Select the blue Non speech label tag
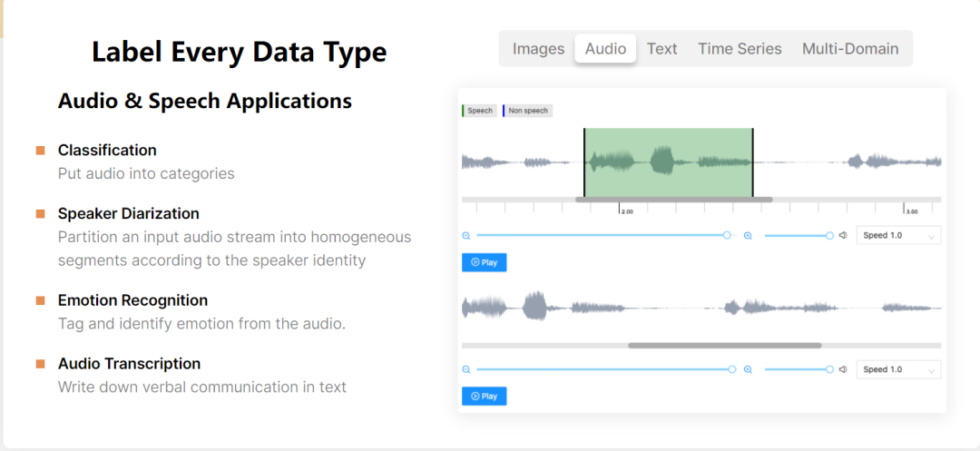980x451 pixels. 527,111
